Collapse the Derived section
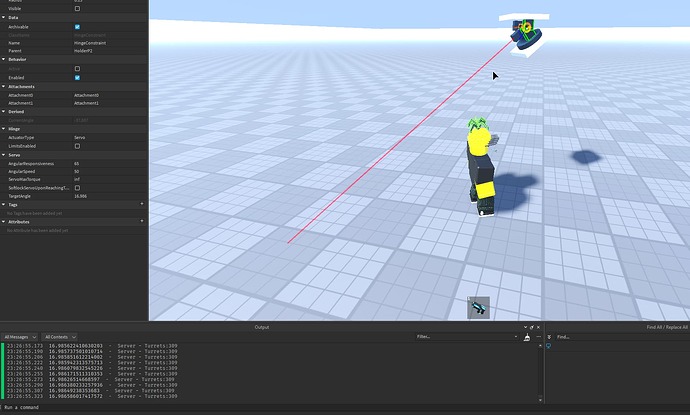The width and height of the screenshot is (690, 415). tap(4, 112)
